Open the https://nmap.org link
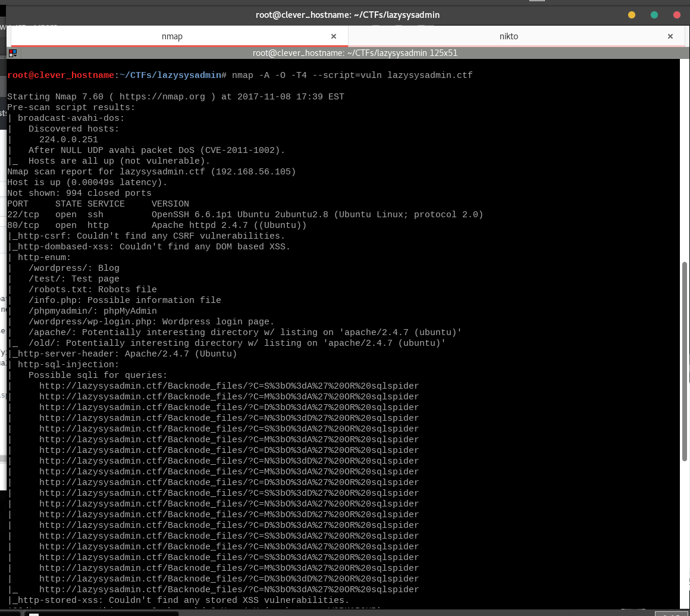 162,97
